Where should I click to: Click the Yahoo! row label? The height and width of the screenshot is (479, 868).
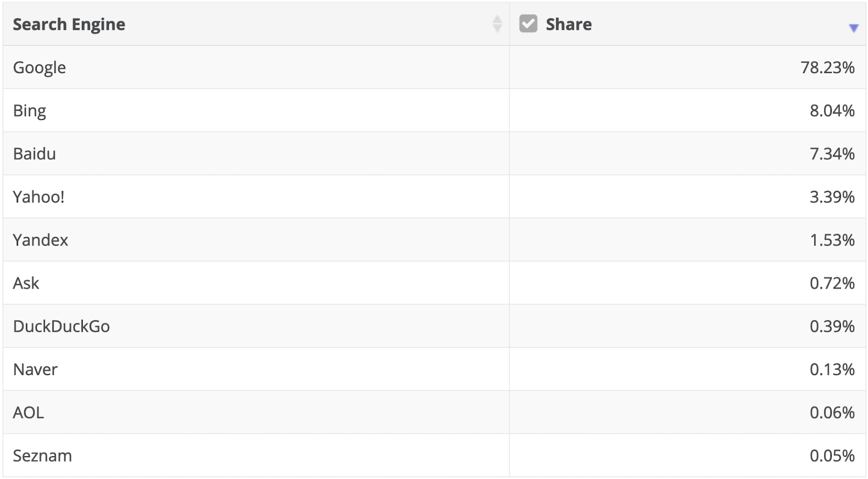coord(39,197)
